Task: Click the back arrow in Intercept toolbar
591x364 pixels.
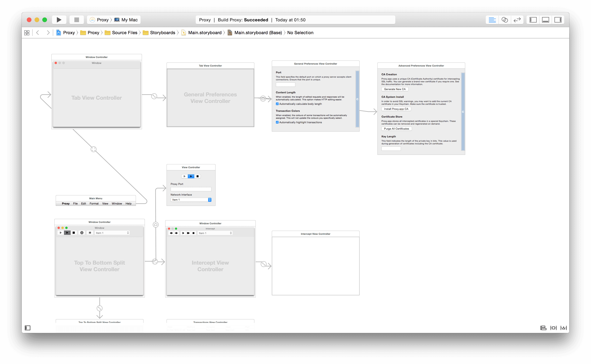Action: [x=171, y=233]
